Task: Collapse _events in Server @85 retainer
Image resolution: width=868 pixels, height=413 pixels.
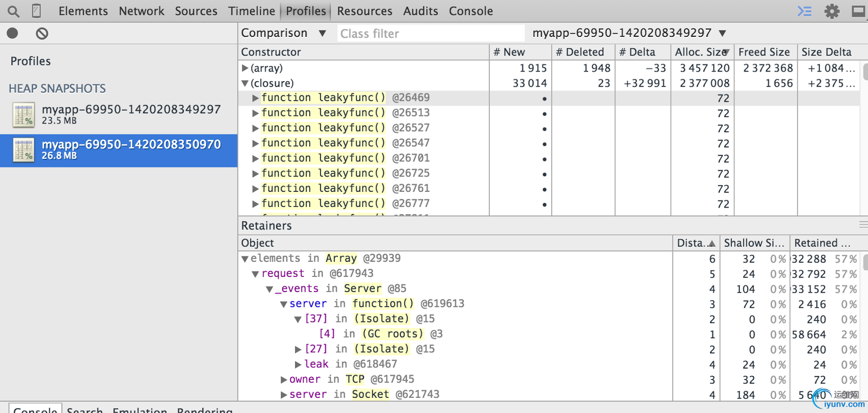Action: click(270, 289)
